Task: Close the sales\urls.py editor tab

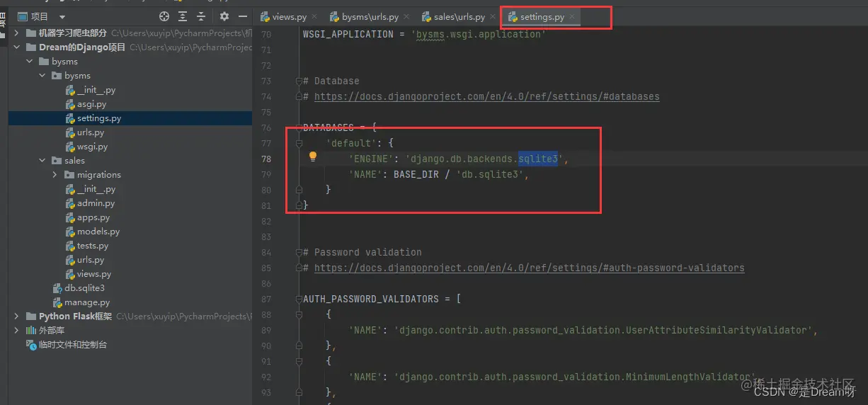Action: pyautogui.click(x=493, y=16)
